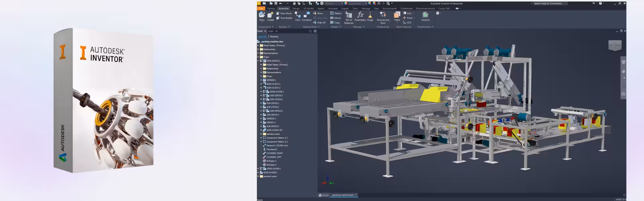This screenshot has width=644, height=201.
Task: Select ADSK-014168:1 in the browser
Action: pyautogui.click(x=273, y=169)
